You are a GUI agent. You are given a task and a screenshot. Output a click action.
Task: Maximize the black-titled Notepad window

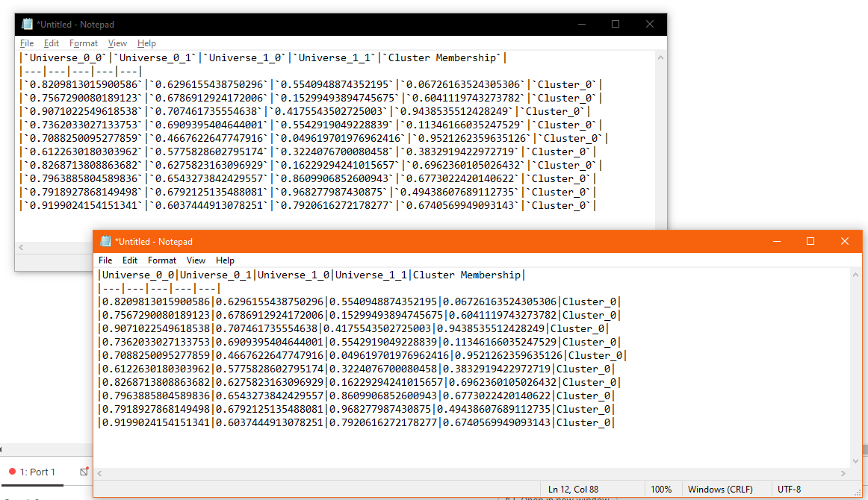click(x=616, y=25)
